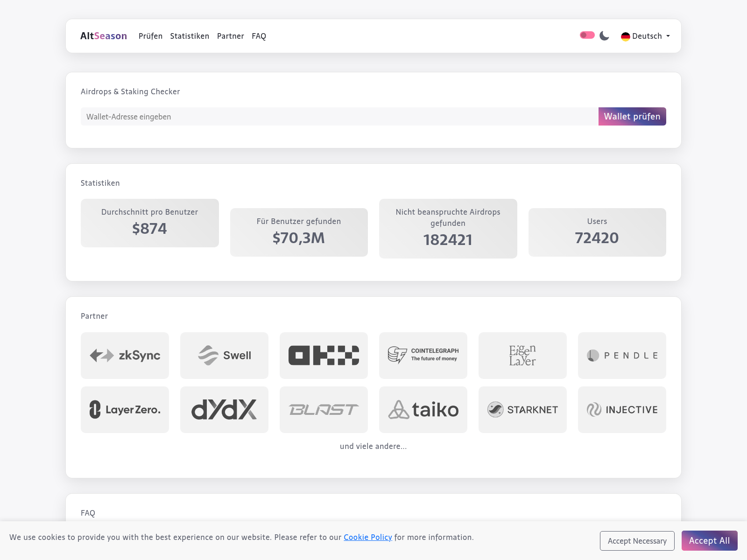Open the Statistiken menu item
The height and width of the screenshot is (560, 747).
(190, 36)
